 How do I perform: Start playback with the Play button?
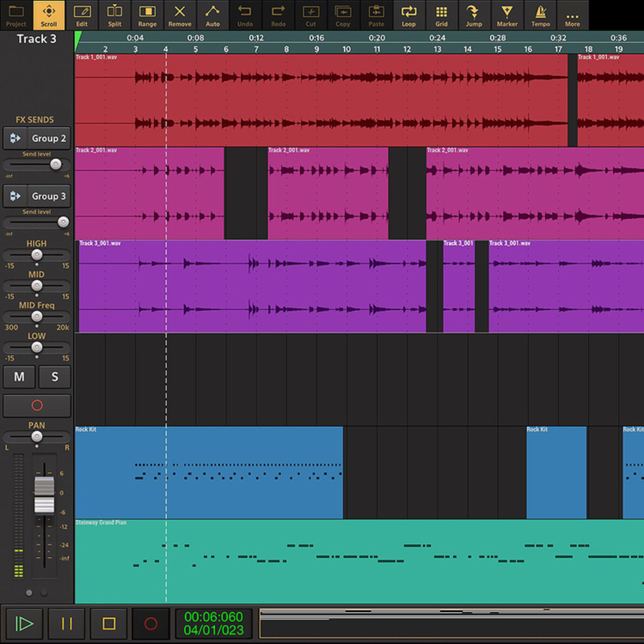pyautogui.click(x=24, y=624)
